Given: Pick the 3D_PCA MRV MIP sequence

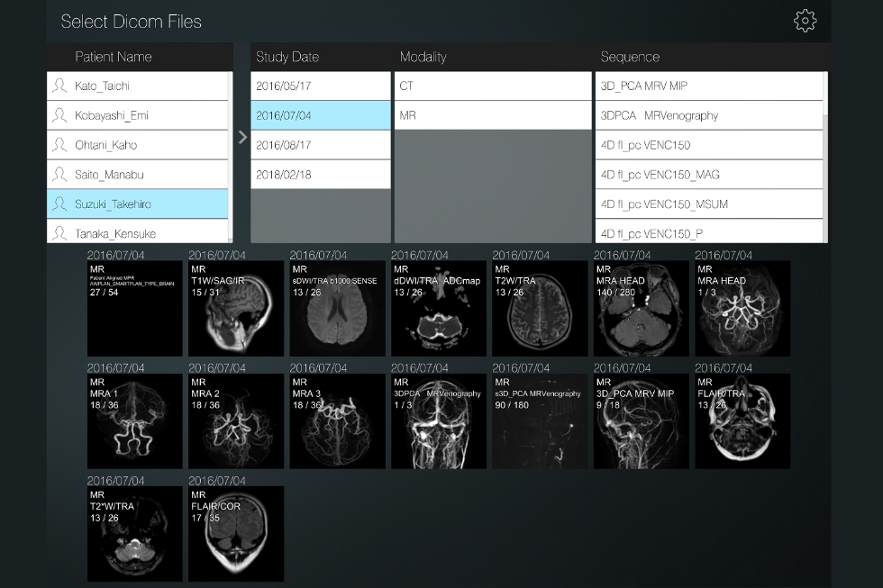Looking at the screenshot, I should click(x=708, y=86).
